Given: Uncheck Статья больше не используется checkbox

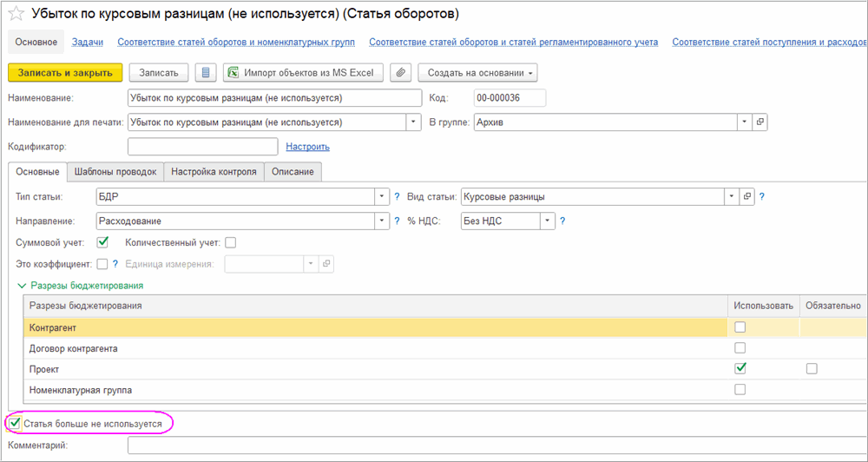Looking at the screenshot, I should point(15,423).
